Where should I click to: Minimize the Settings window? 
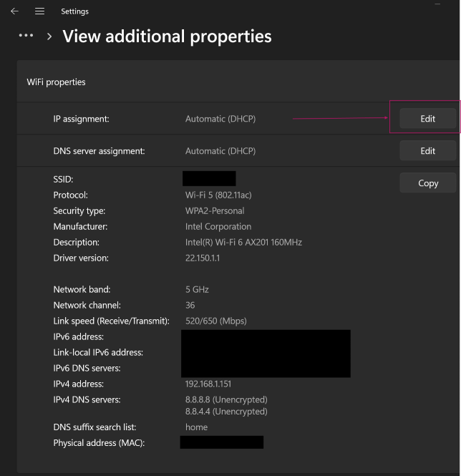click(437, 4)
